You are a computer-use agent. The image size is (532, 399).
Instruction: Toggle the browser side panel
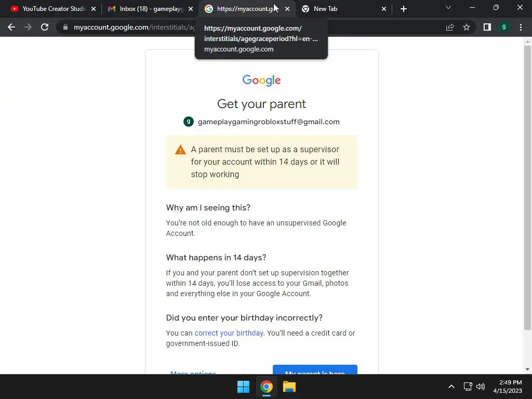pyautogui.click(x=487, y=27)
